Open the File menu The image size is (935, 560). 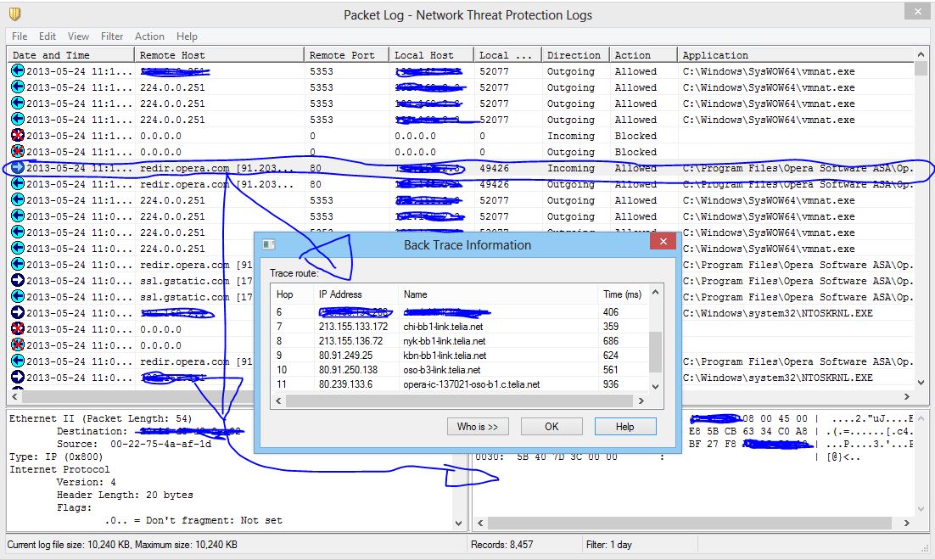point(20,36)
